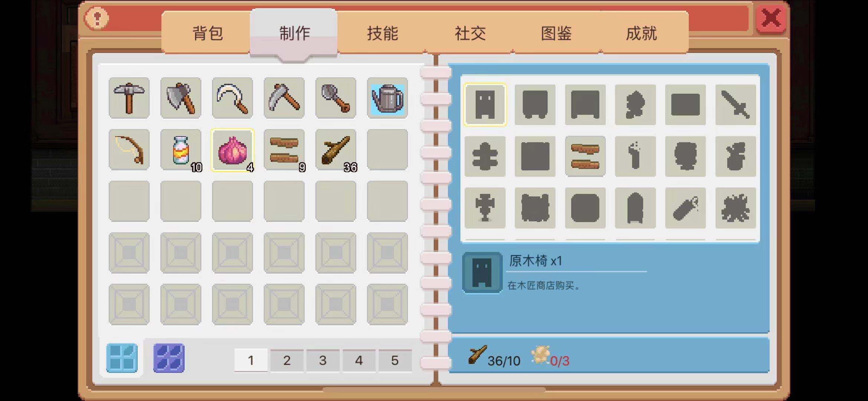Tap the milk bottle item stack
The width and height of the screenshot is (868, 401).
click(181, 150)
